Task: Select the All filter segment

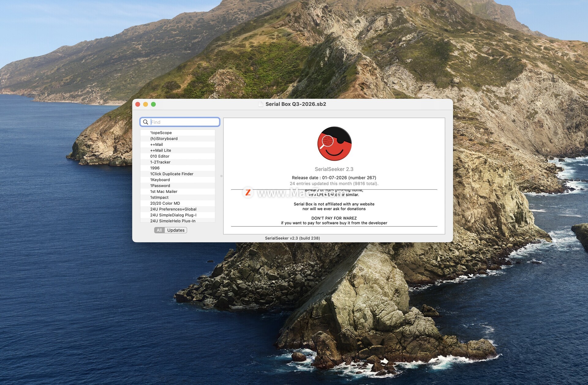Action: (x=159, y=230)
